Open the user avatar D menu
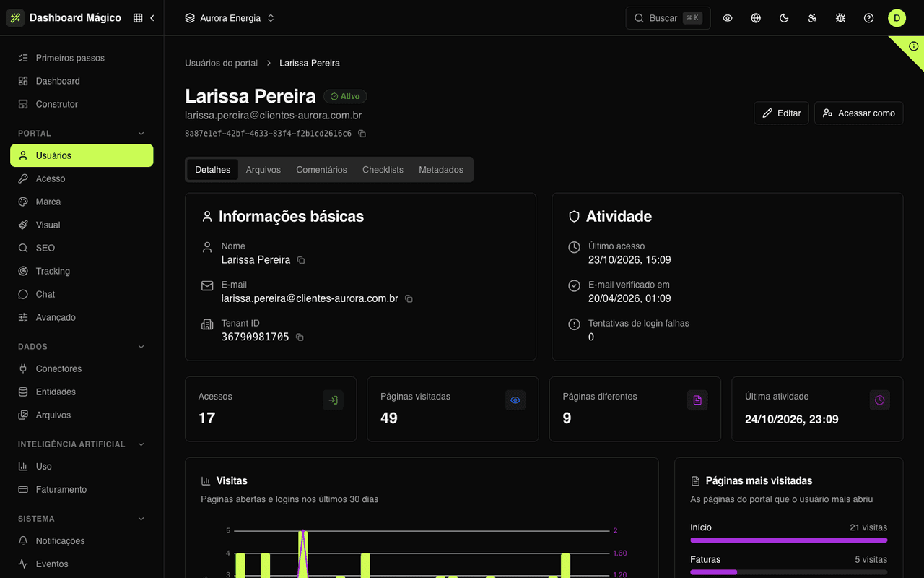This screenshot has width=924, height=578. [x=897, y=18]
